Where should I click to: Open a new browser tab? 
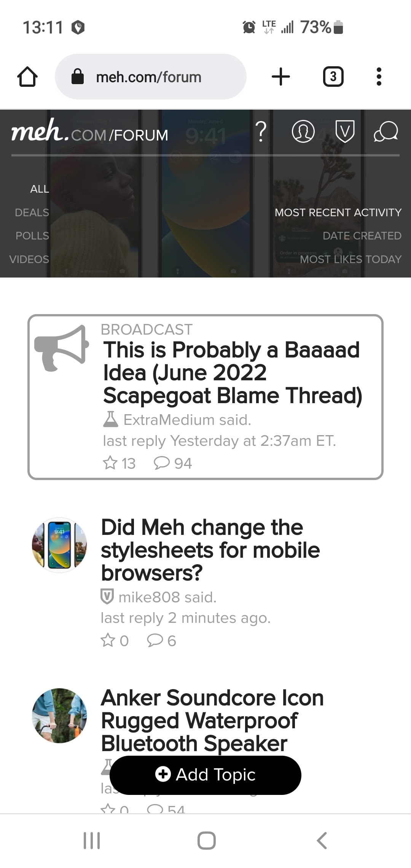click(x=281, y=77)
